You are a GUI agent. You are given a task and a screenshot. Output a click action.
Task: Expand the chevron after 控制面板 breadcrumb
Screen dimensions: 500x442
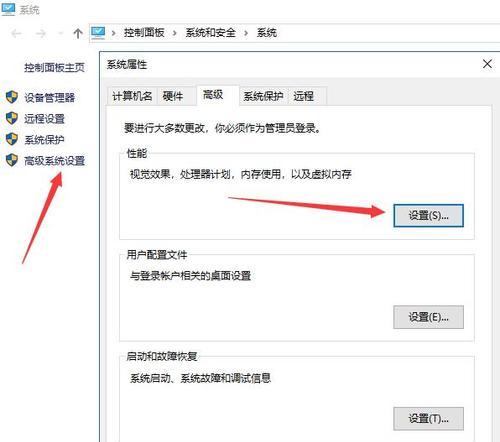[174, 33]
